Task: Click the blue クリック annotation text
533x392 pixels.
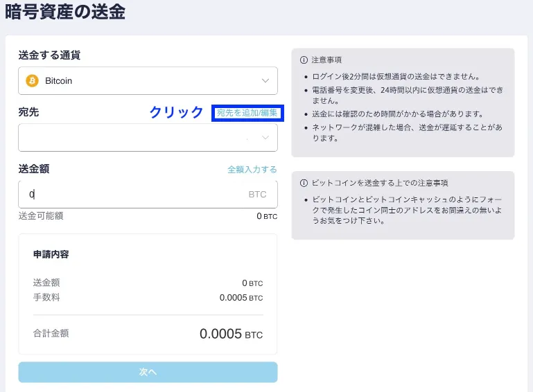Action: 177,113
